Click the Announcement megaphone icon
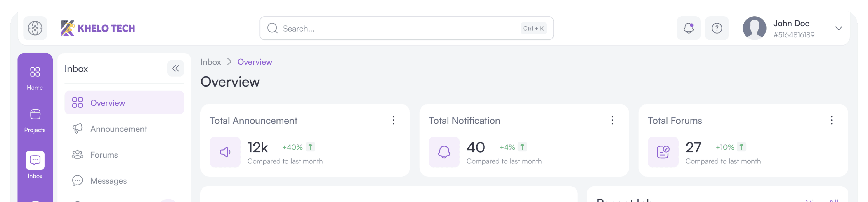The height and width of the screenshot is (202, 868). [x=78, y=128]
